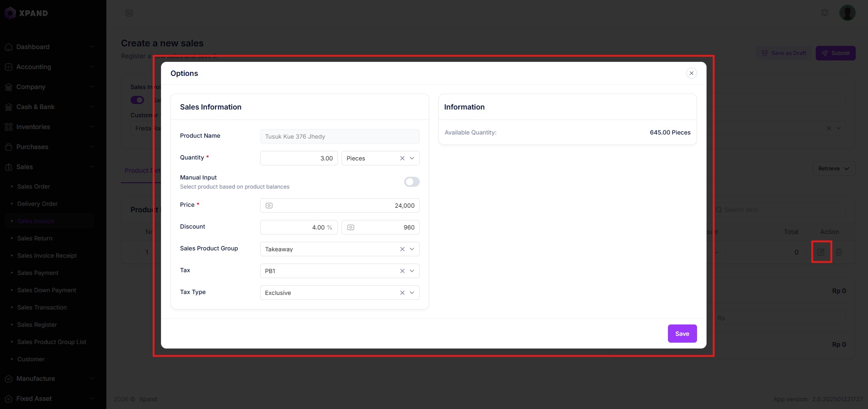Expand the Tax Type dropdown arrow
This screenshot has height=409, width=868.
click(x=412, y=293)
